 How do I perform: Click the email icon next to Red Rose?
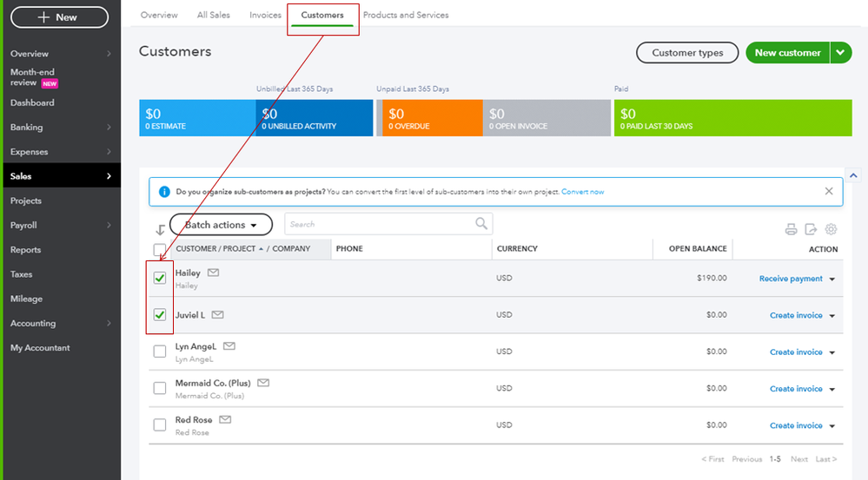[x=225, y=420]
